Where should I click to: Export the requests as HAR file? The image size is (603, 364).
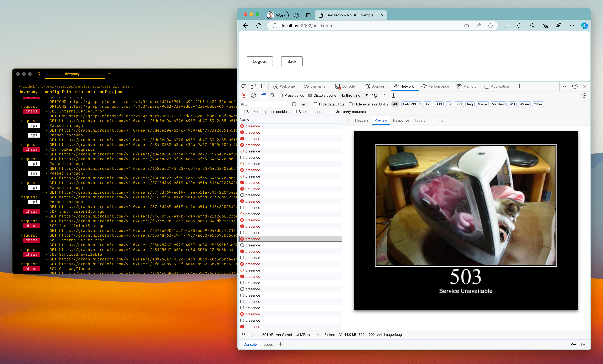393,95
